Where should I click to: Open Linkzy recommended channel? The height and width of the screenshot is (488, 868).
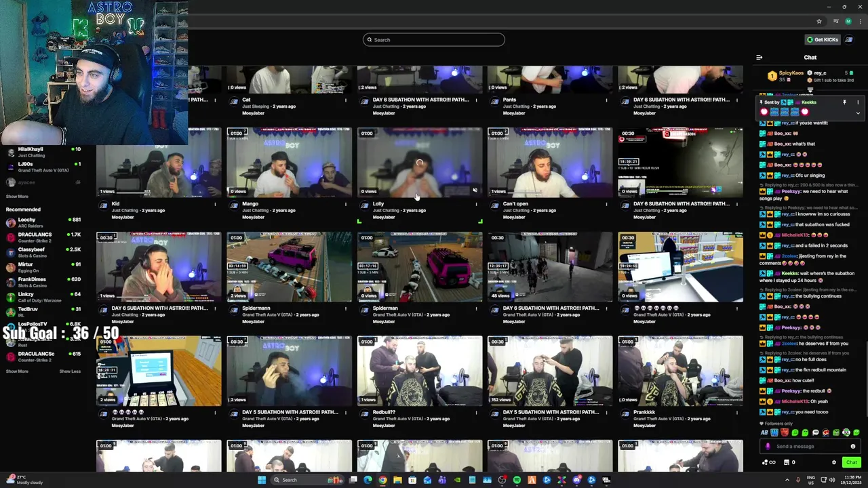[x=43, y=297]
